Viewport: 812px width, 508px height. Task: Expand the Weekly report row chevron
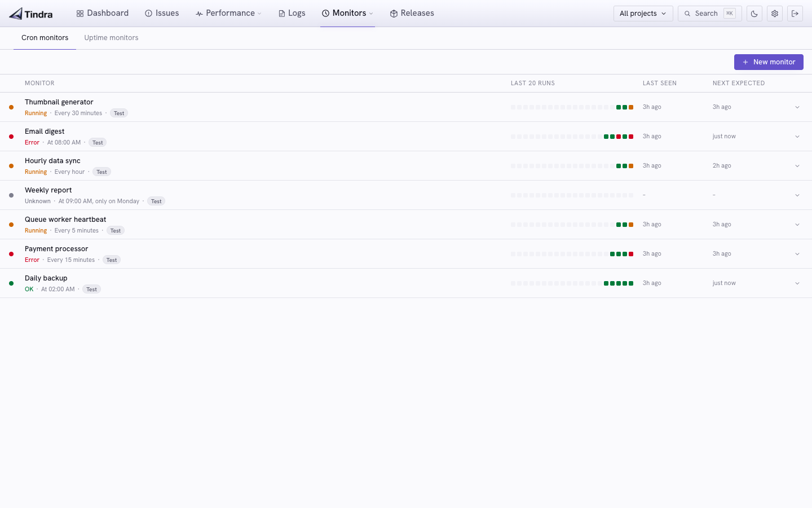[797, 195]
